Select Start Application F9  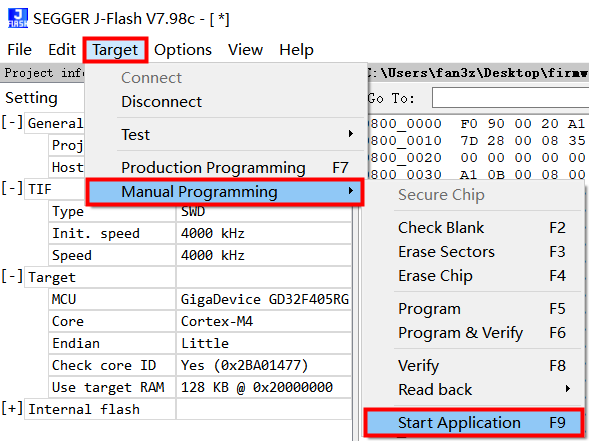point(474,423)
